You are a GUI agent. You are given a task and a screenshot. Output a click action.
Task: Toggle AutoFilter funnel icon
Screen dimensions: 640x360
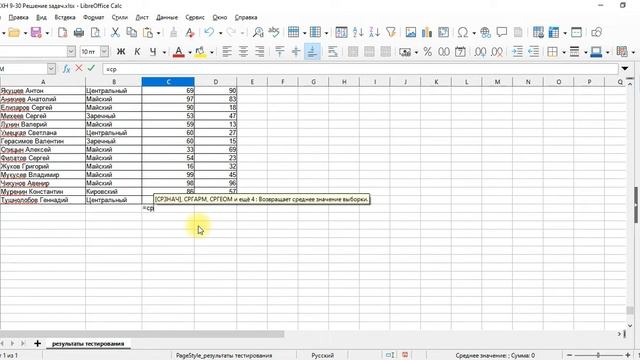391,32
